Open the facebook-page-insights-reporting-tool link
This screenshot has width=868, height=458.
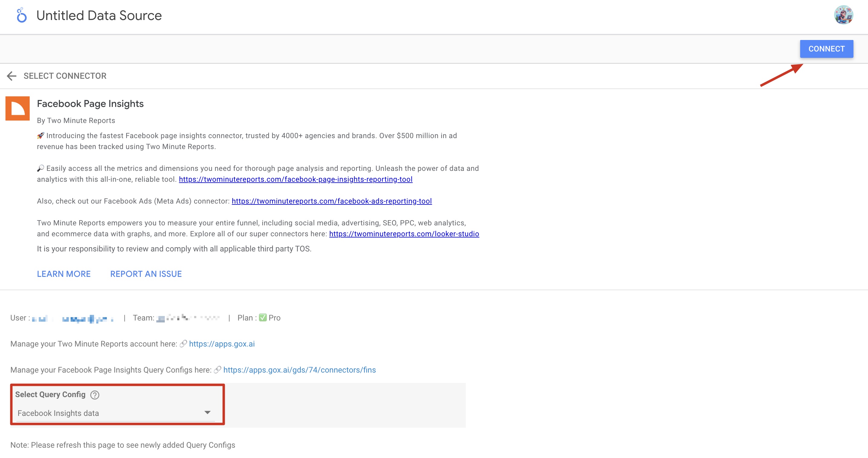pos(296,179)
